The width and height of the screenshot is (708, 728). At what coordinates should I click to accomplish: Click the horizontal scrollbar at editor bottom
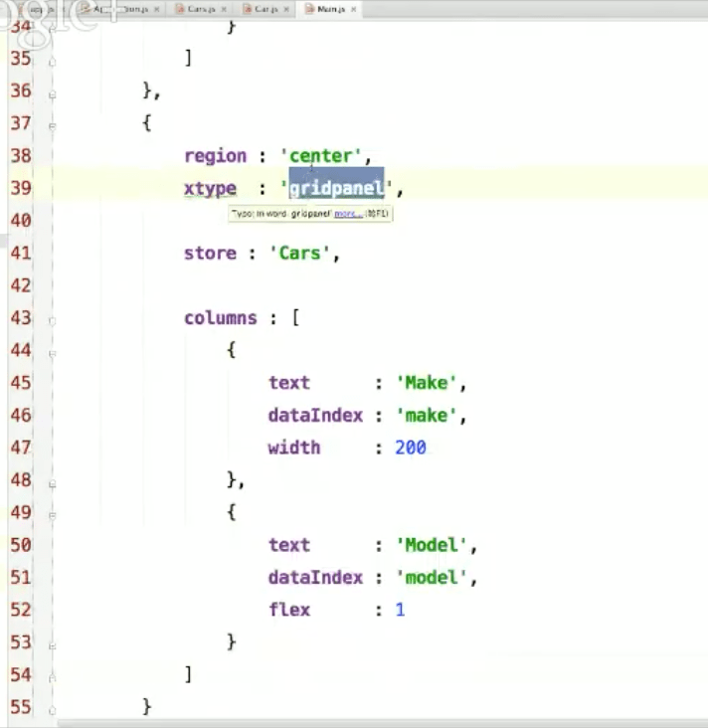coord(383,724)
